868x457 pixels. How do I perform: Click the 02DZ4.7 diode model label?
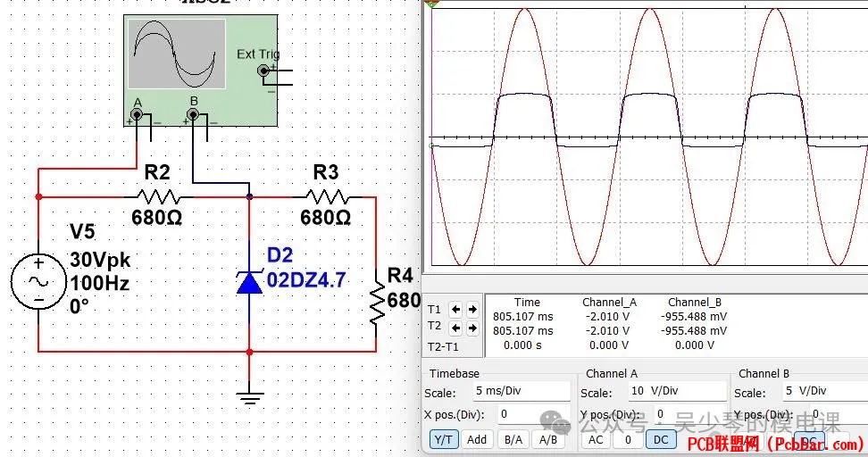(x=306, y=280)
